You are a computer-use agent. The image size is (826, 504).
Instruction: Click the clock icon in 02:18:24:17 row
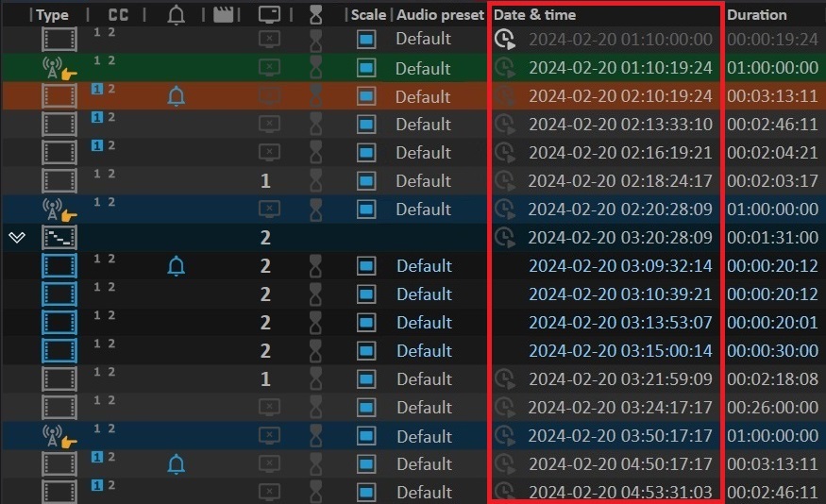click(x=505, y=180)
